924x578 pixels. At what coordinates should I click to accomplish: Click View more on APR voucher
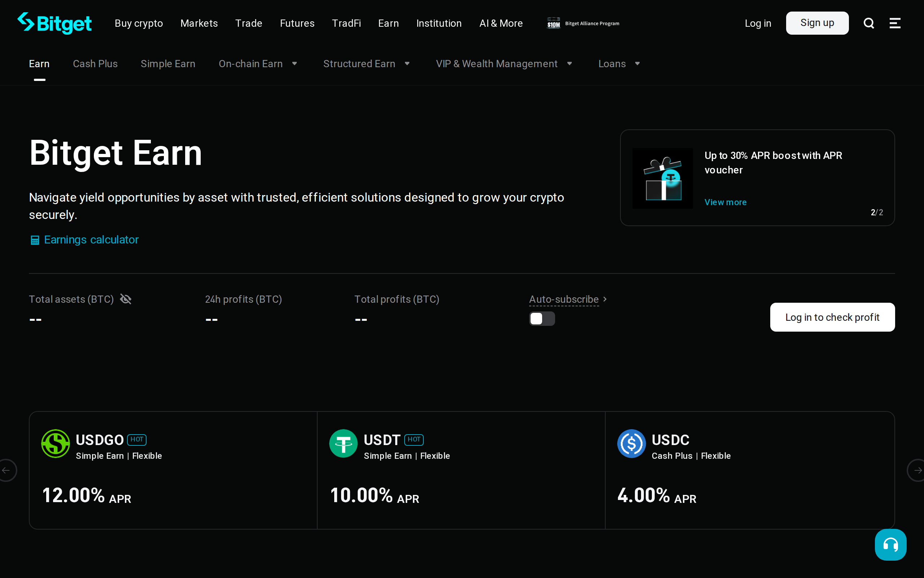725,202
